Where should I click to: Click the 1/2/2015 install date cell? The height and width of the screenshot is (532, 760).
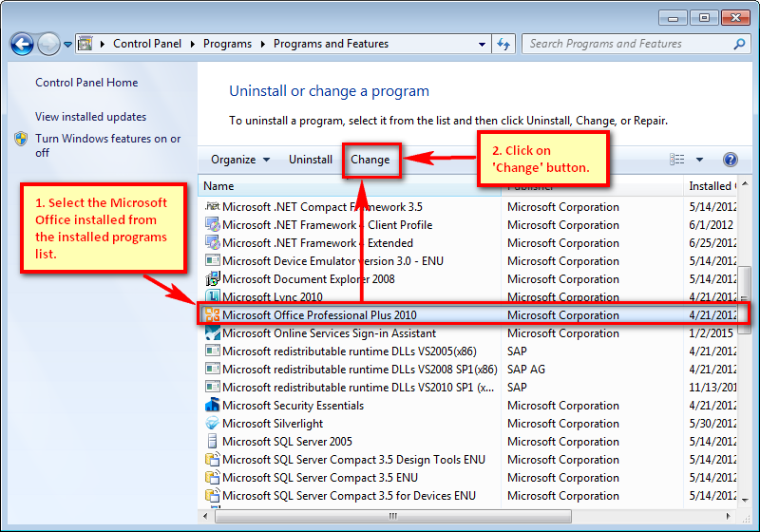coord(711,333)
